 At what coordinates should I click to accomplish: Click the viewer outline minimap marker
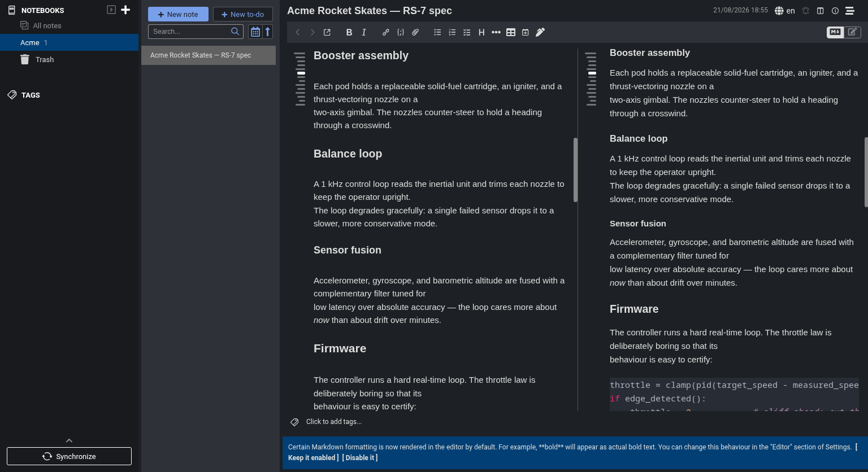point(592,73)
